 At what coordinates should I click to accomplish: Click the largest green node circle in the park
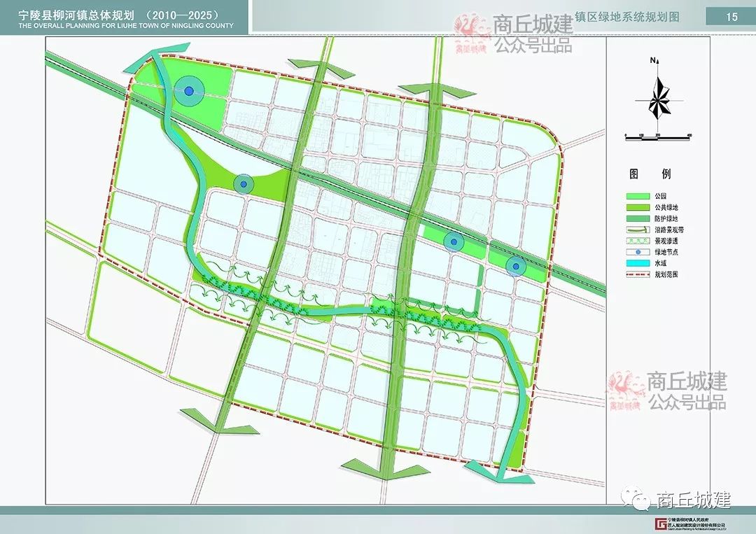point(190,90)
